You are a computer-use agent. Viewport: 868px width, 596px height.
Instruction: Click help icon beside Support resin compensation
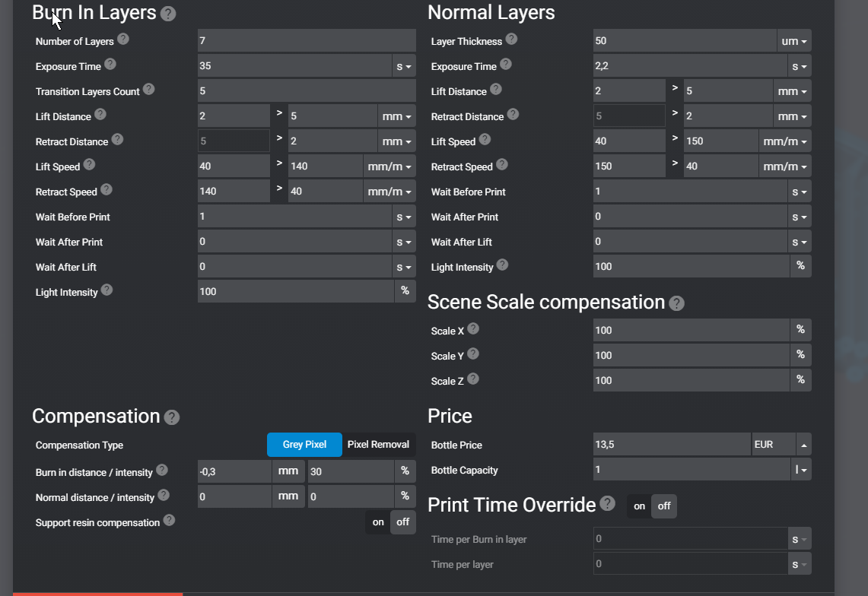coord(169,521)
